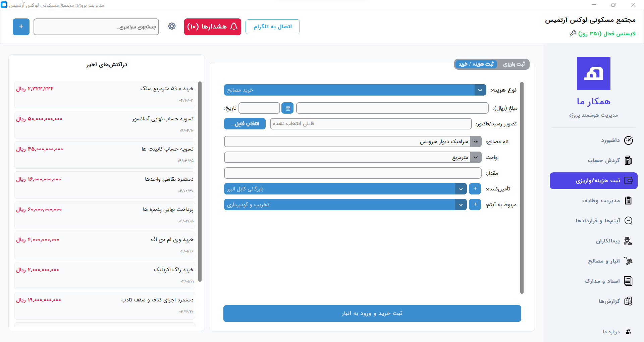Click the calendar date picker icon
Viewport: 644px width, 342px height.
point(287,108)
